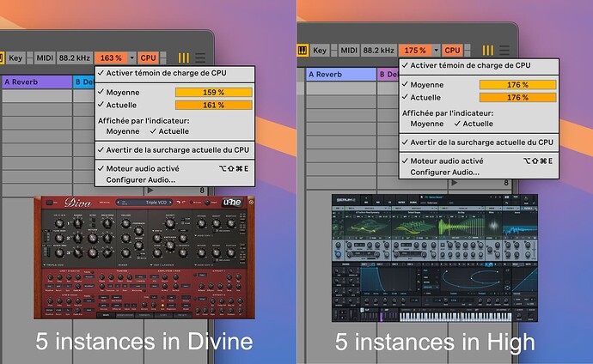Image resolution: width=593 pixels, height=364 pixels.
Task: Open dropdown arrow beside 163 % meter
Action: point(131,58)
